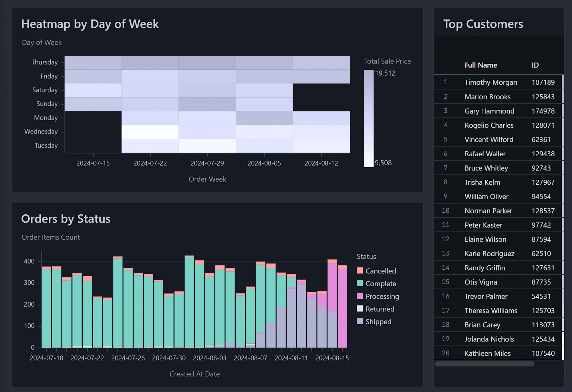Click customer name Rafael Waller
The width and height of the screenshot is (572, 392).
(485, 154)
